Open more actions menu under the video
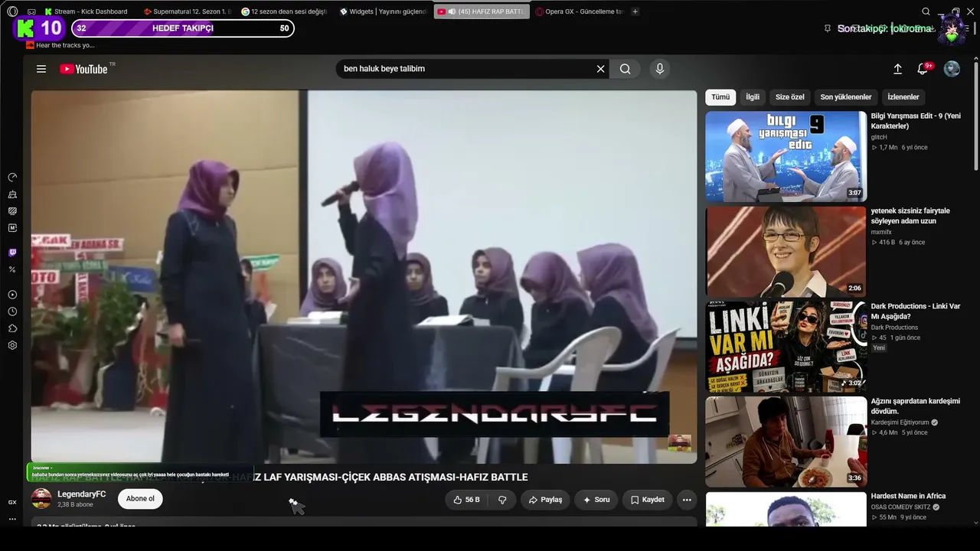 point(687,500)
